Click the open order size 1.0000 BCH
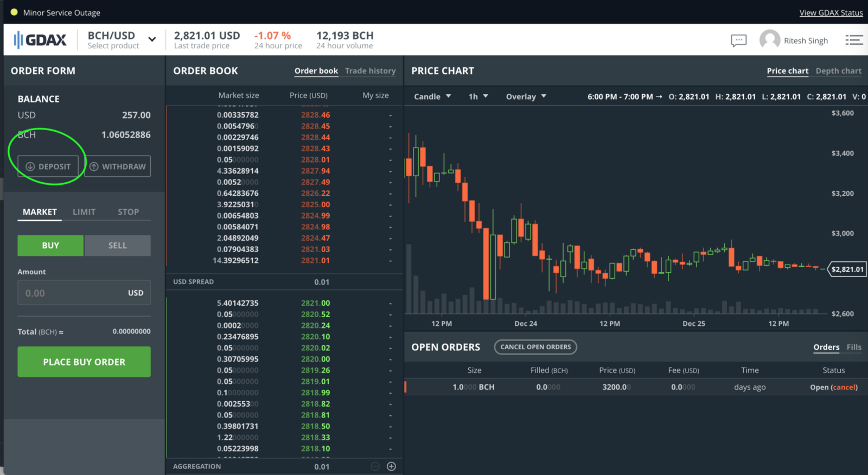The height and width of the screenshot is (475, 868). pyautogui.click(x=473, y=387)
